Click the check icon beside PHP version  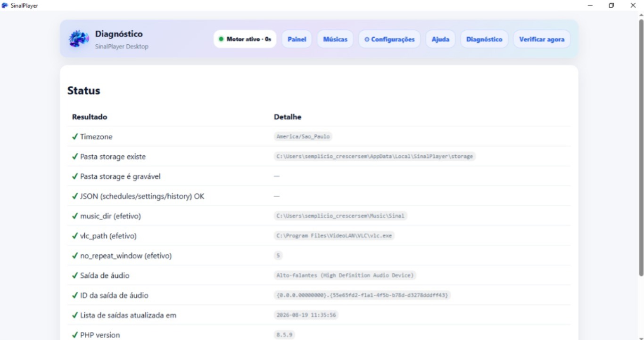pos(74,335)
